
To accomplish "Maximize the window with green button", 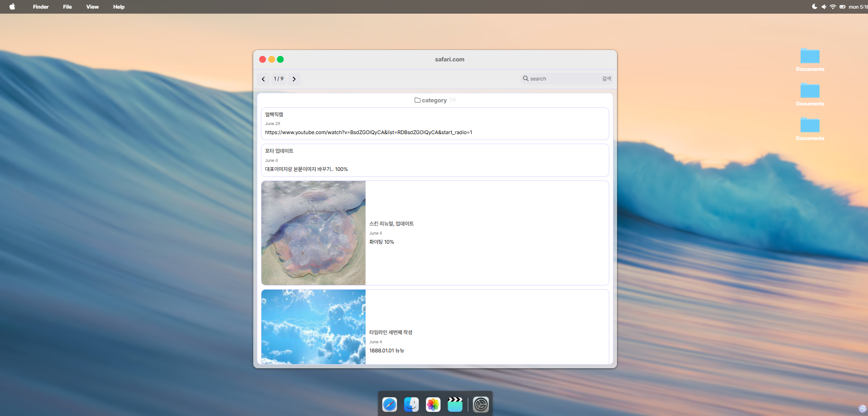I will (281, 60).
